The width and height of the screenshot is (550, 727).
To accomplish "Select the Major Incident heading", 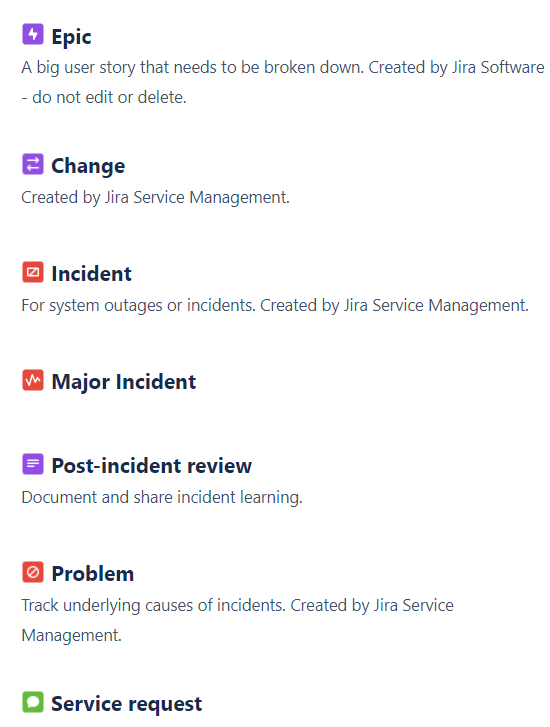I will 124,382.
